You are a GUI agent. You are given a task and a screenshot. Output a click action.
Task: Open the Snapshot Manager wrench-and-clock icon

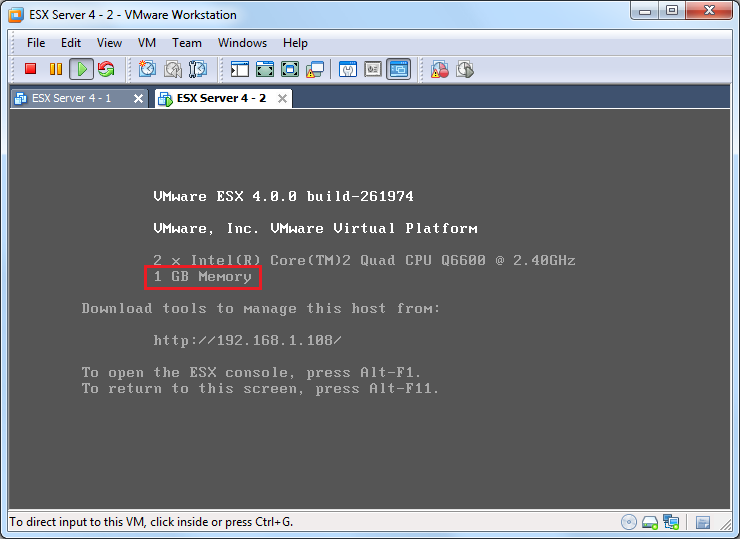[x=198, y=69]
